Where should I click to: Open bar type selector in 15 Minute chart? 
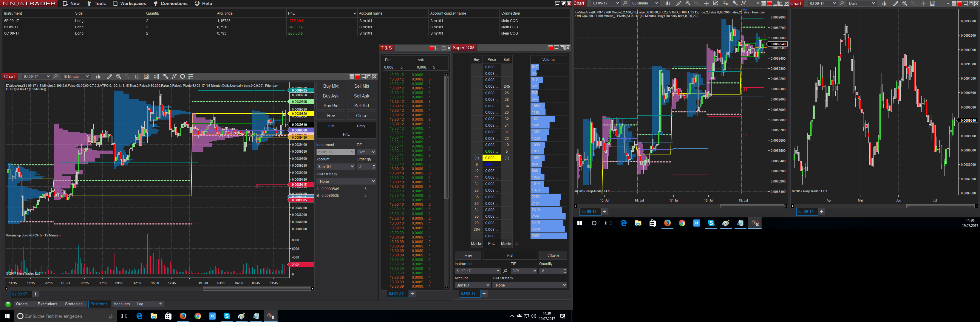pyautogui.click(x=98, y=76)
